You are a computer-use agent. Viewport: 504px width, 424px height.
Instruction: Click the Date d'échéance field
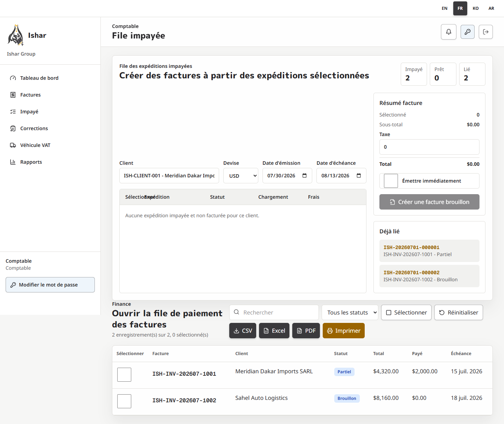(341, 176)
